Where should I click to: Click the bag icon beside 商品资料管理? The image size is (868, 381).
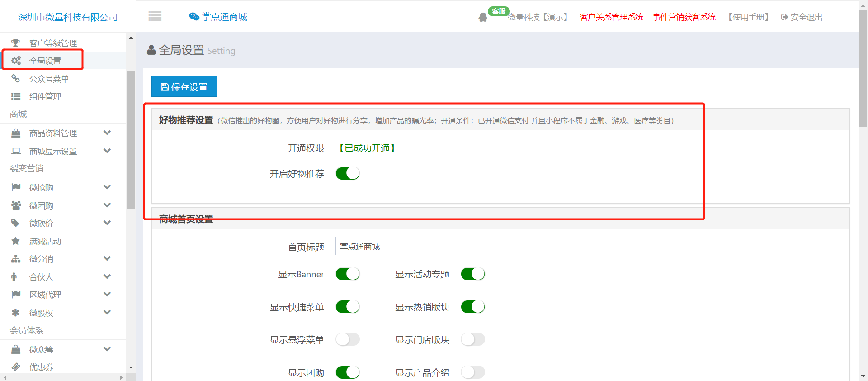pos(16,133)
